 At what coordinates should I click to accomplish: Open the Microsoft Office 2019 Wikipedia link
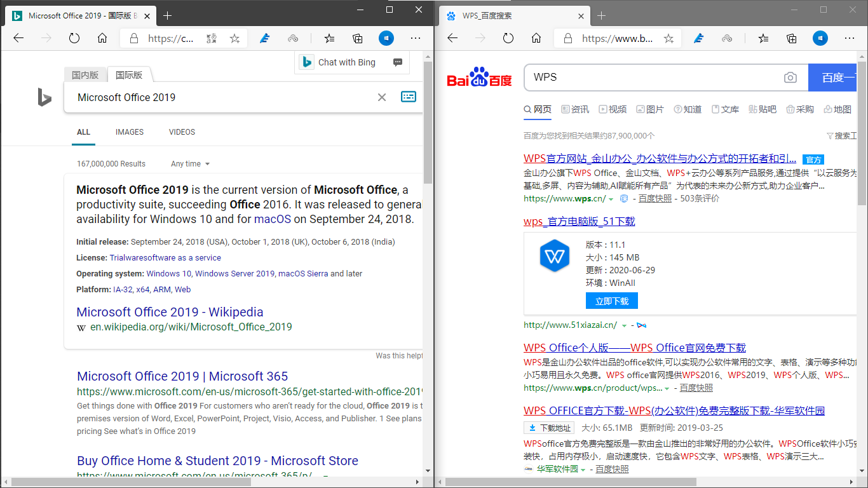169,312
